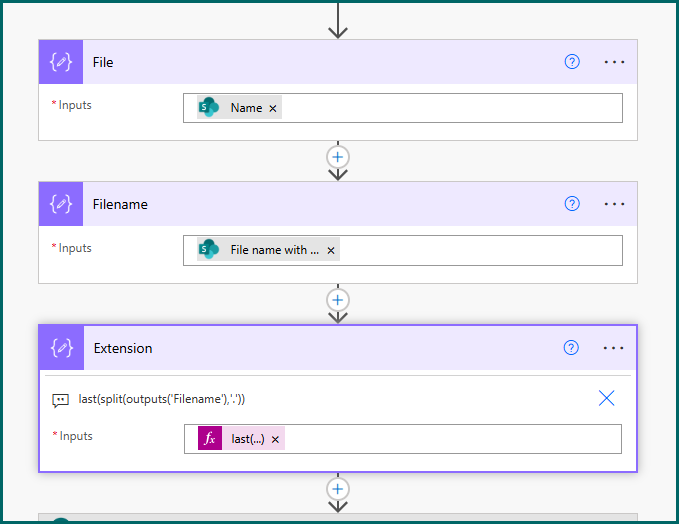Click the Inputs label in File action
This screenshot has width=679, height=524.
[x=75, y=105]
